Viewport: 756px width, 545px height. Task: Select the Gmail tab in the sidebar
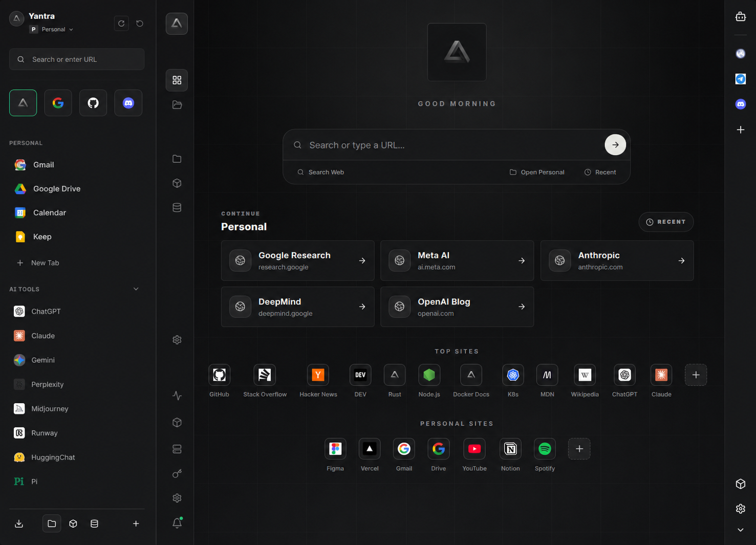[77, 165]
